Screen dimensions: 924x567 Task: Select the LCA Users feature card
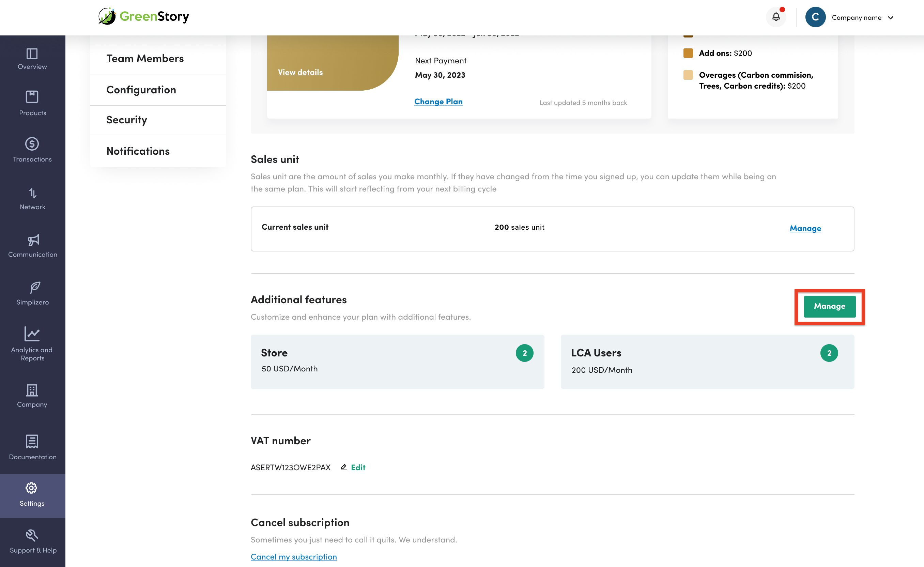pos(707,362)
